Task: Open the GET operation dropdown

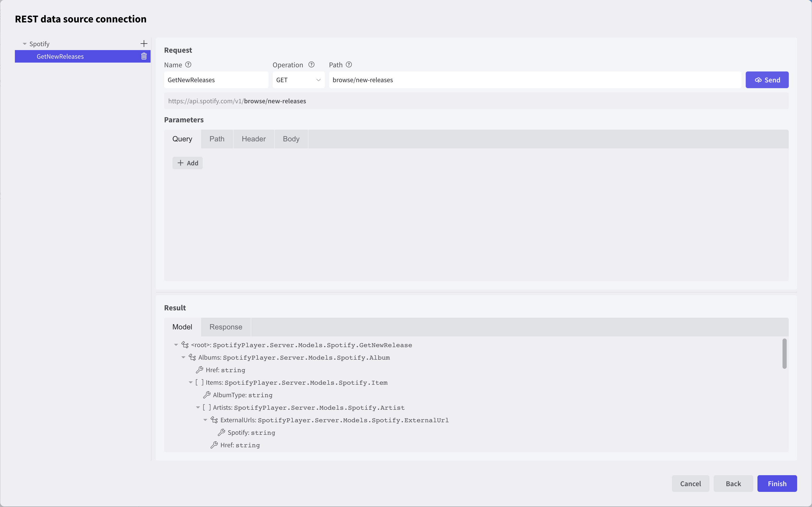Action: [x=298, y=80]
